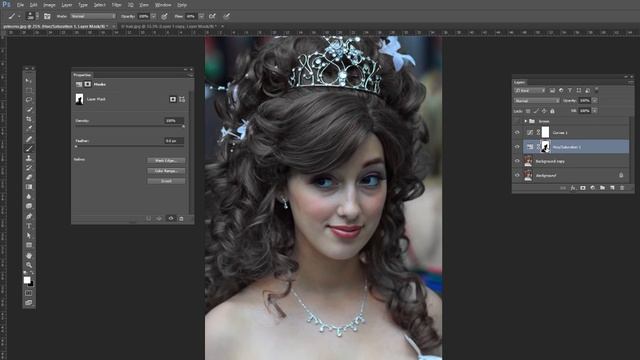Apply mask icon in Properties panel
This screenshot has width=640, height=360.
coord(159,219)
